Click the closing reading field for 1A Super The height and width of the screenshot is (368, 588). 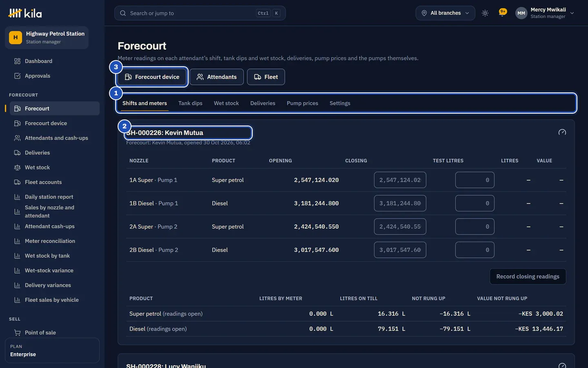pyautogui.click(x=400, y=180)
